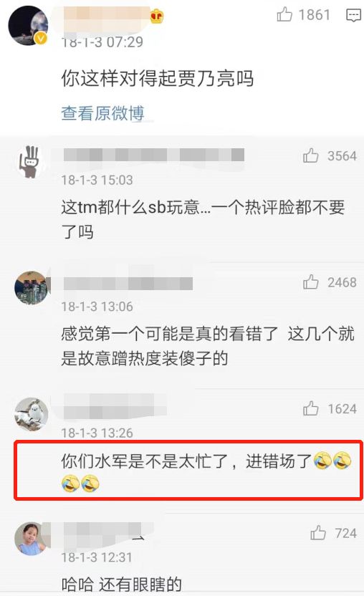Open the comment starting 这tm都什么sb玩意
The width and height of the screenshot is (364, 596).
pos(203,219)
